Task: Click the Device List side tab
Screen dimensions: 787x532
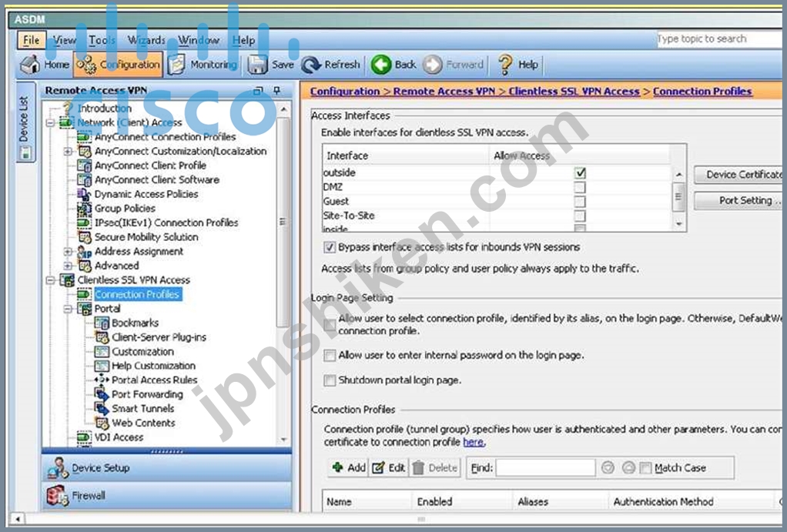Action: click(x=25, y=122)
